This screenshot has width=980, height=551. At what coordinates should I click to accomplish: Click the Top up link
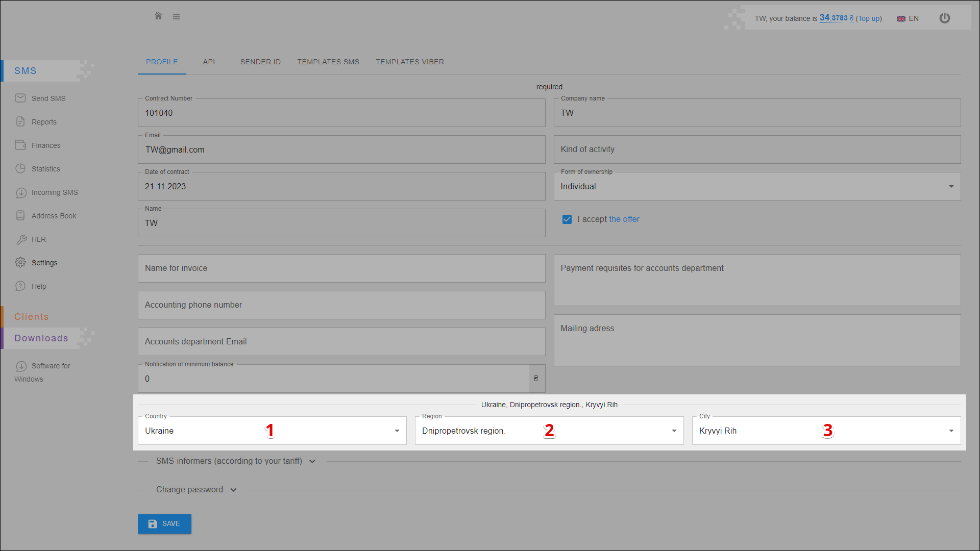tap(869, 18)
